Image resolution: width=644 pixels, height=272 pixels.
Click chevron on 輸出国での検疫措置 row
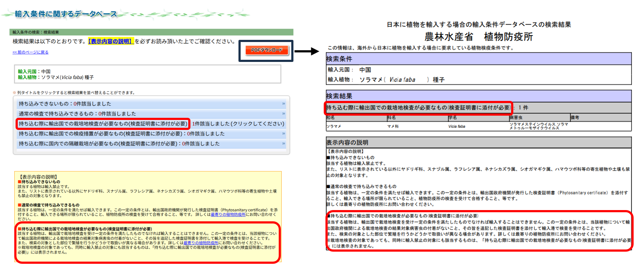tap(283, 134)
